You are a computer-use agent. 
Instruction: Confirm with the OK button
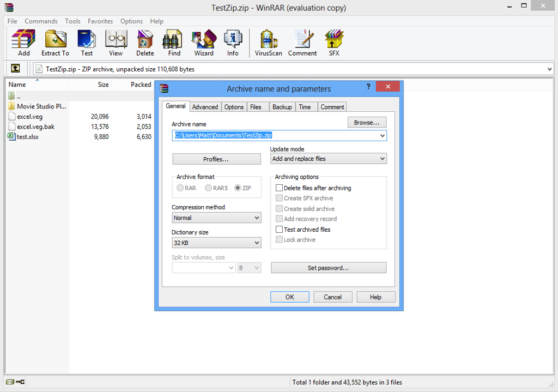click(x=290, y=297)
